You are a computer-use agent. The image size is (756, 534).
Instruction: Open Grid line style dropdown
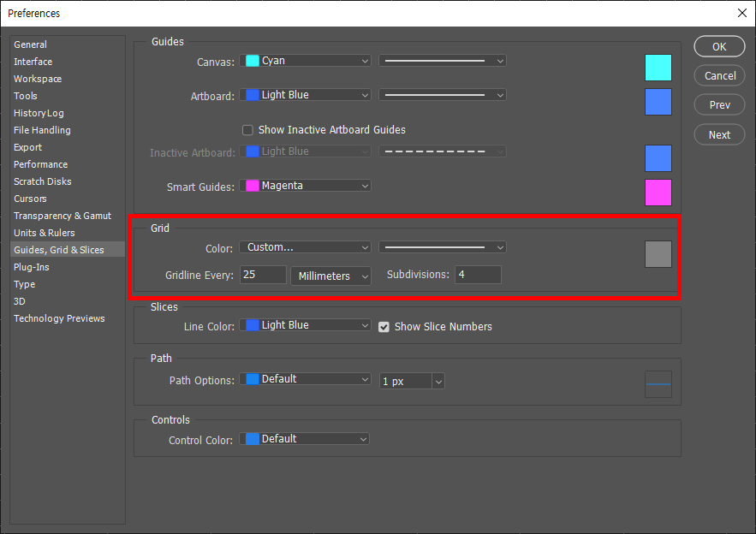tap(443, 247)
